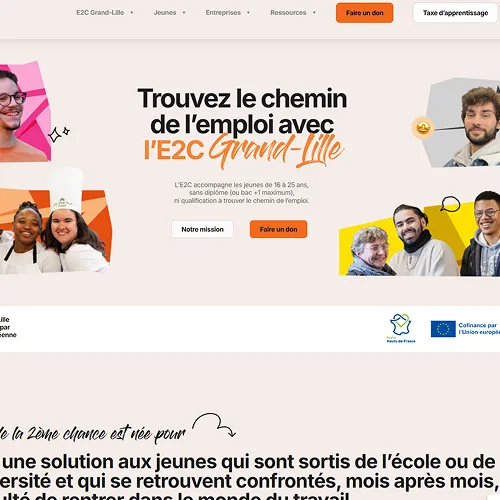Open the Ressources menu item

pyautogui.click(x=288, y=13)
